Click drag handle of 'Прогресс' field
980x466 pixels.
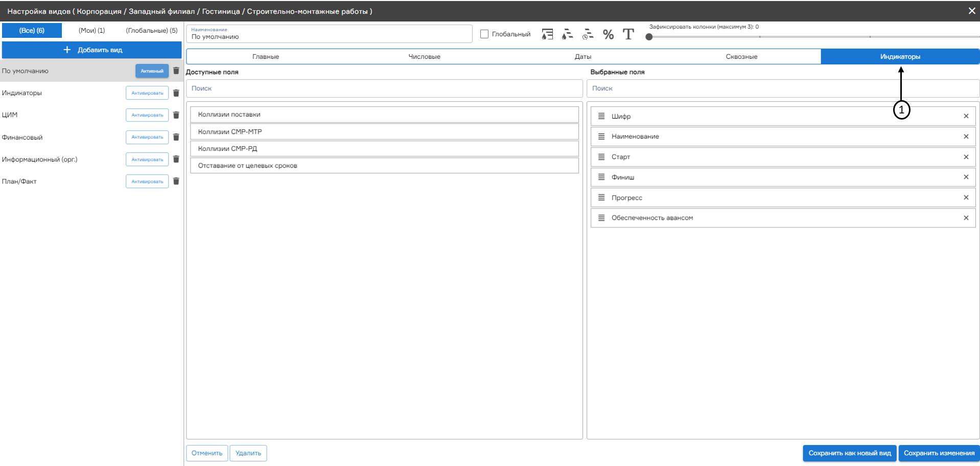tap(601, 197)
